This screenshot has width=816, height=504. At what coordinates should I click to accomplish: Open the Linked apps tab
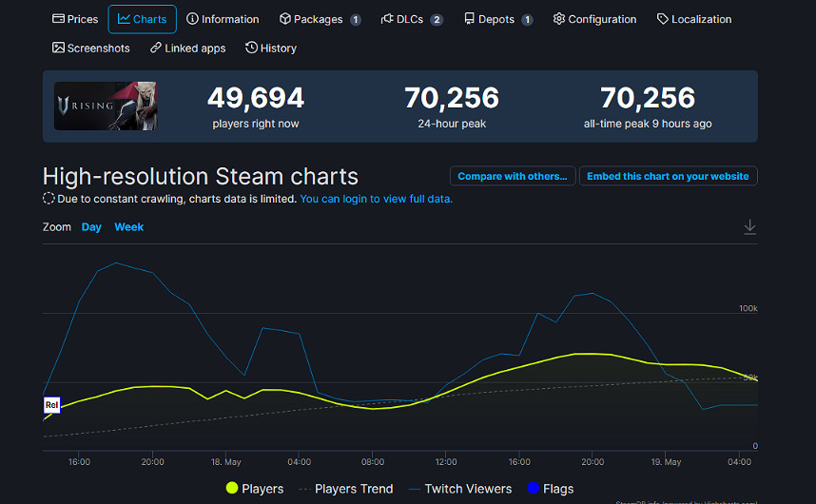[x=187, y=48]
